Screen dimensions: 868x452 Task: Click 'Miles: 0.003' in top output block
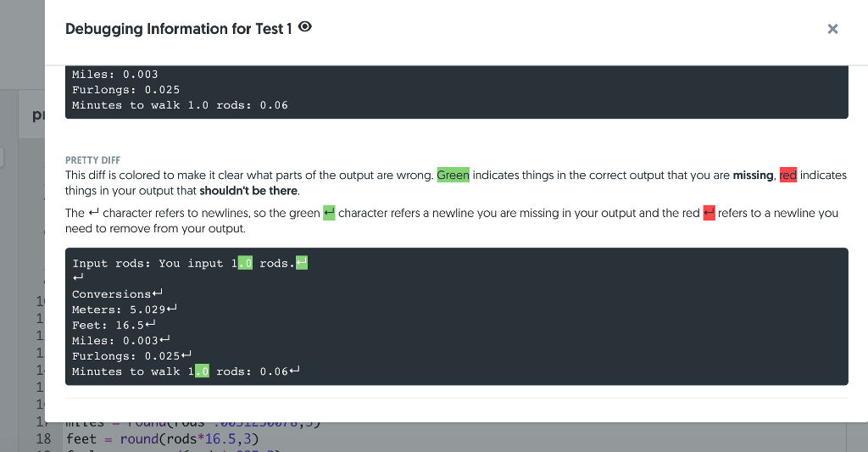[115, 75]
